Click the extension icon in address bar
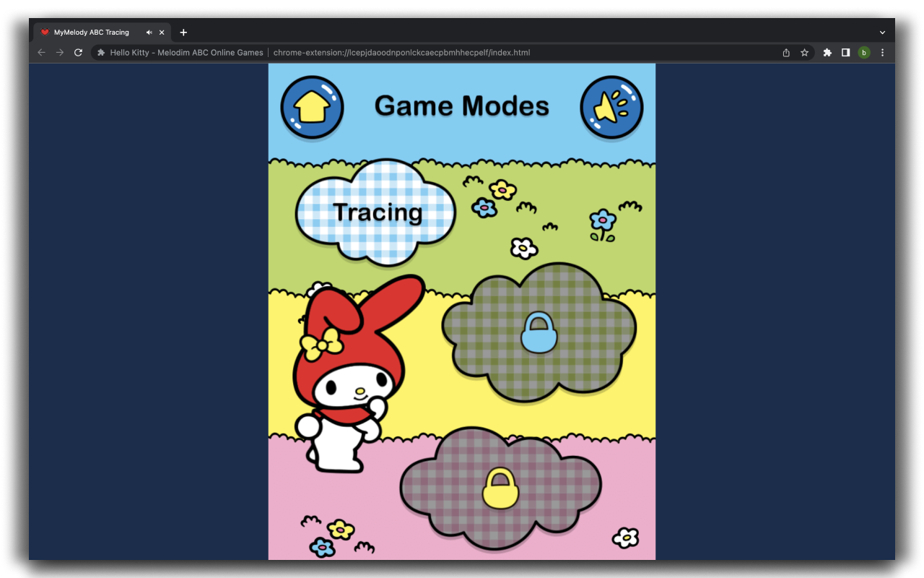This screenshot has width=924, height=578. 100,52
